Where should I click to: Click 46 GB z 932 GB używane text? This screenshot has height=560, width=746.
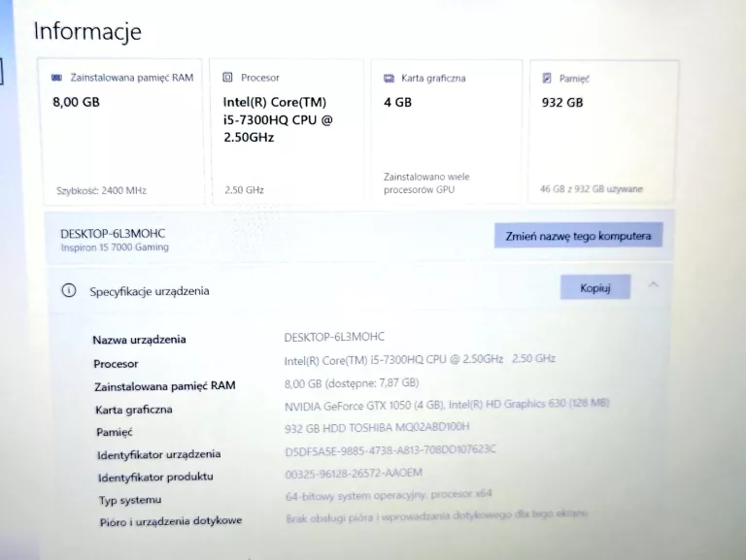click(x=591, y=188)
